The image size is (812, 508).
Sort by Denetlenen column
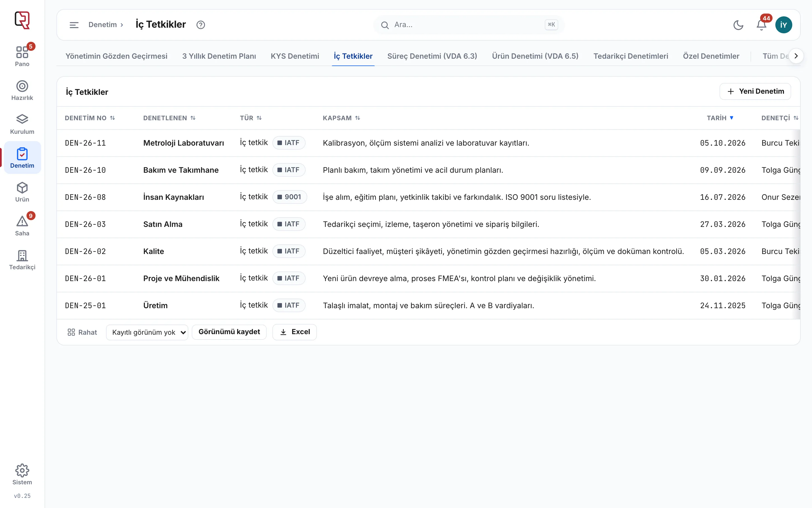169,118
